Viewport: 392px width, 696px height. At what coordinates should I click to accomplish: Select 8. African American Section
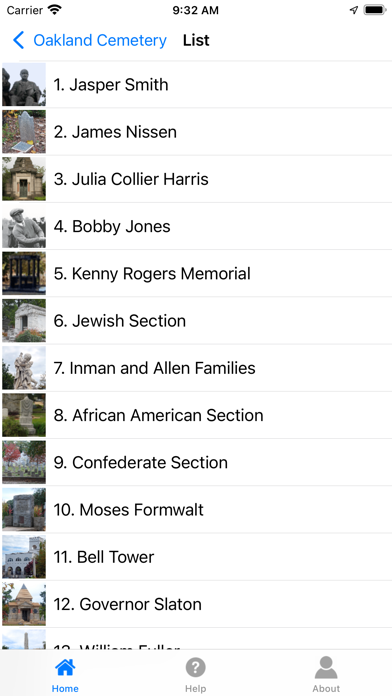coord(196,415)
